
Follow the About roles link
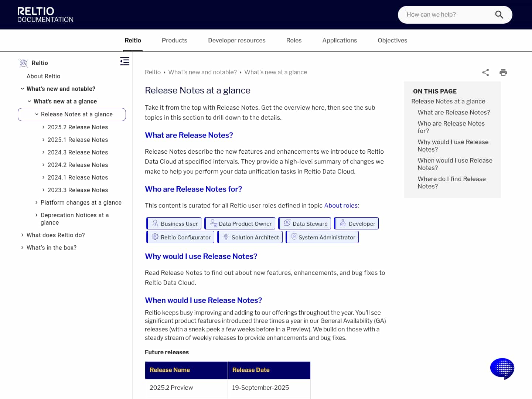(x=341, y=205)
